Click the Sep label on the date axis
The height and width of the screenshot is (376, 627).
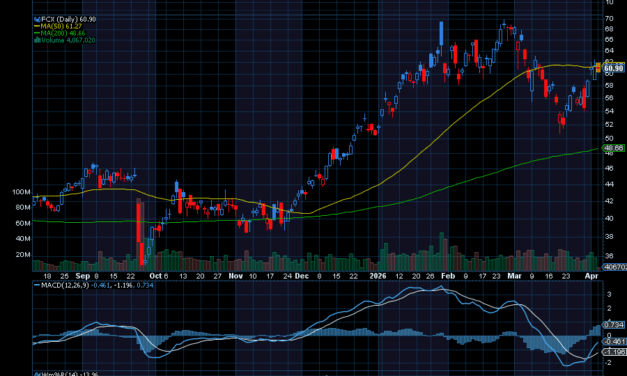[83, 276]
